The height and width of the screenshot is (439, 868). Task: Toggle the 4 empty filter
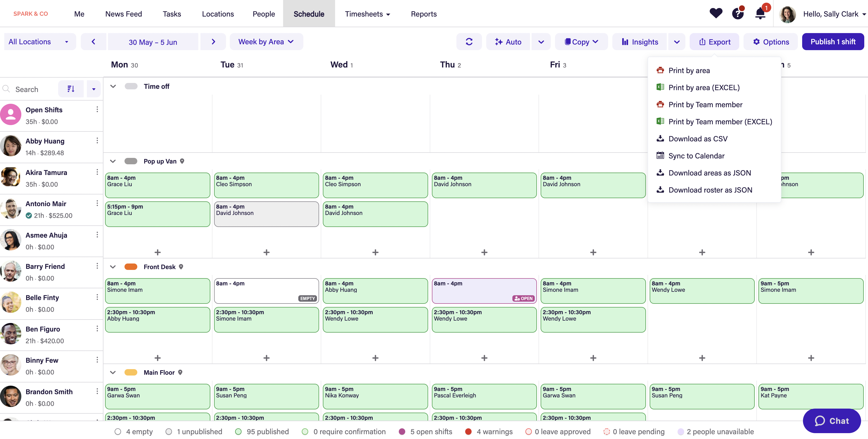pyautogui.click(x=134, y=432)
